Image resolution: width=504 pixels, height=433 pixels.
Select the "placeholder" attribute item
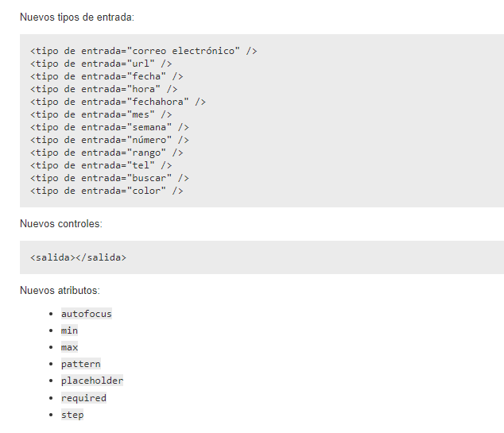[x=92, y=381]
